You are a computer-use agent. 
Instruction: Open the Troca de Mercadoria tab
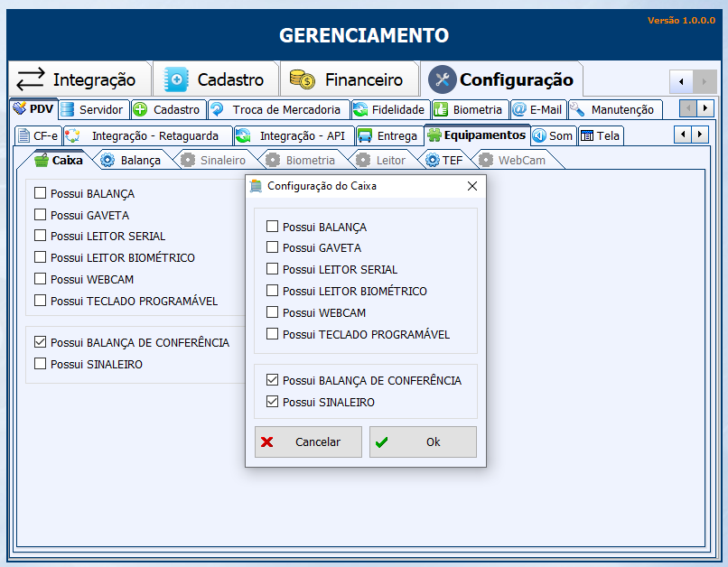pyautogui.click(x=278, y=109)
